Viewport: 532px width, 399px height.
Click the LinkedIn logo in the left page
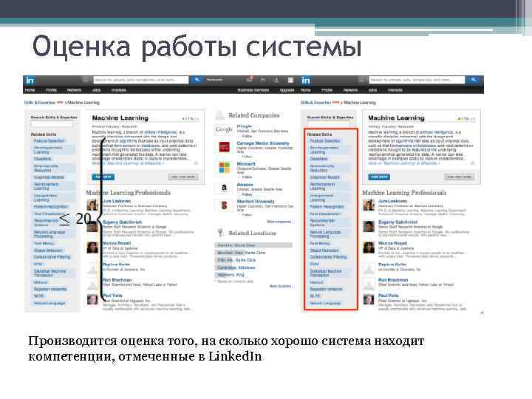[x=30, y=80]
